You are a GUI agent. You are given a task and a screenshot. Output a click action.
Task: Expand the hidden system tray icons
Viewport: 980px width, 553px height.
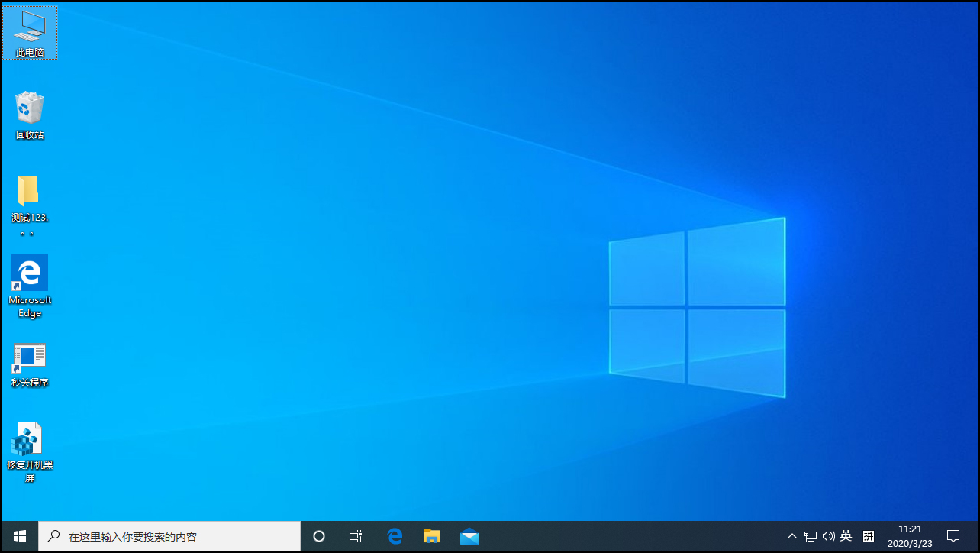(x=792, y=535)
